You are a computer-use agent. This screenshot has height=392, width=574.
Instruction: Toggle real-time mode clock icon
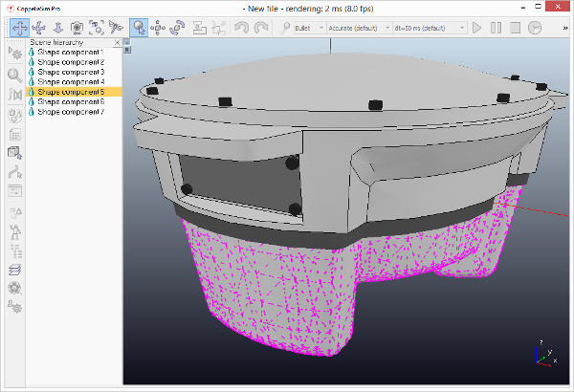point(535,28)
